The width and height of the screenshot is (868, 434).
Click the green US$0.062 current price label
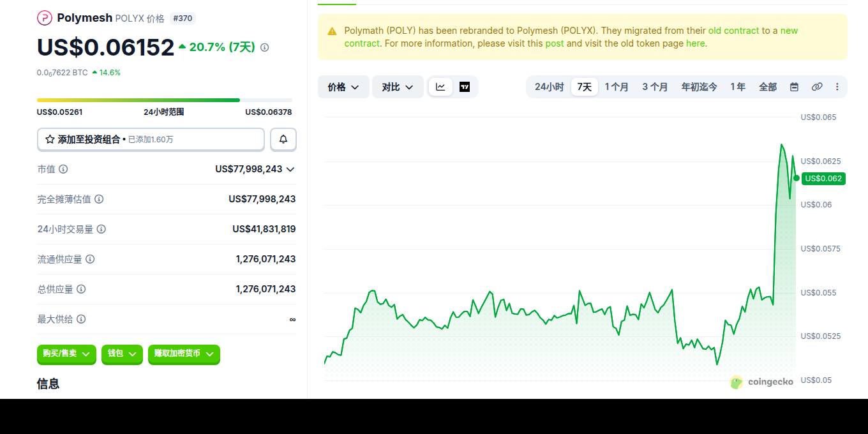823,179
